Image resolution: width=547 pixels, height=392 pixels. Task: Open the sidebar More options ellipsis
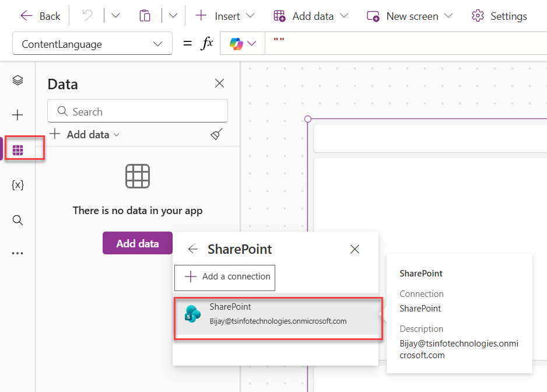[x=17, y=253]
